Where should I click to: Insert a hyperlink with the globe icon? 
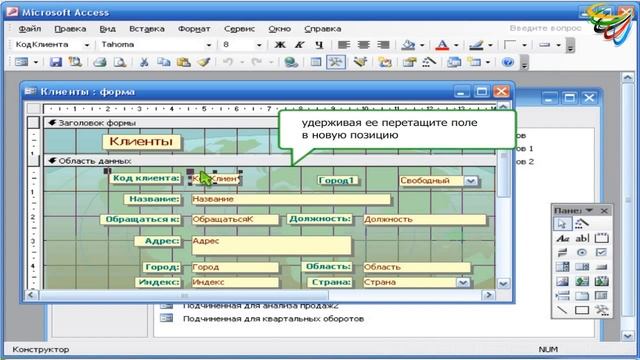tap(291, 62)
